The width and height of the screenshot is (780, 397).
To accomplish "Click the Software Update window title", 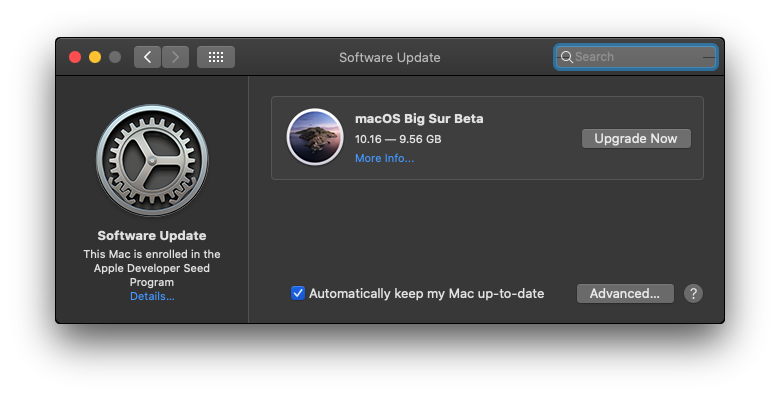I will point(390,58).
